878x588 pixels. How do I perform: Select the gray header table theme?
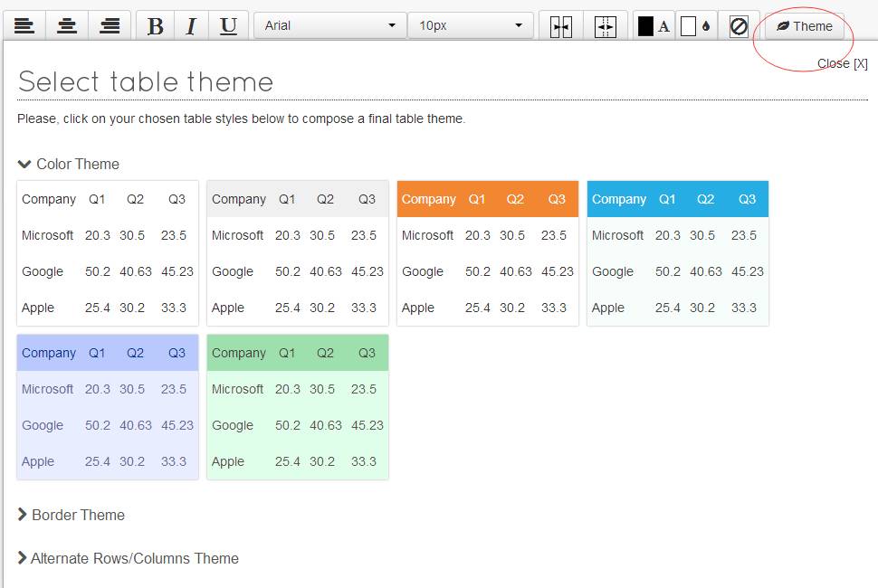point(297,253)
